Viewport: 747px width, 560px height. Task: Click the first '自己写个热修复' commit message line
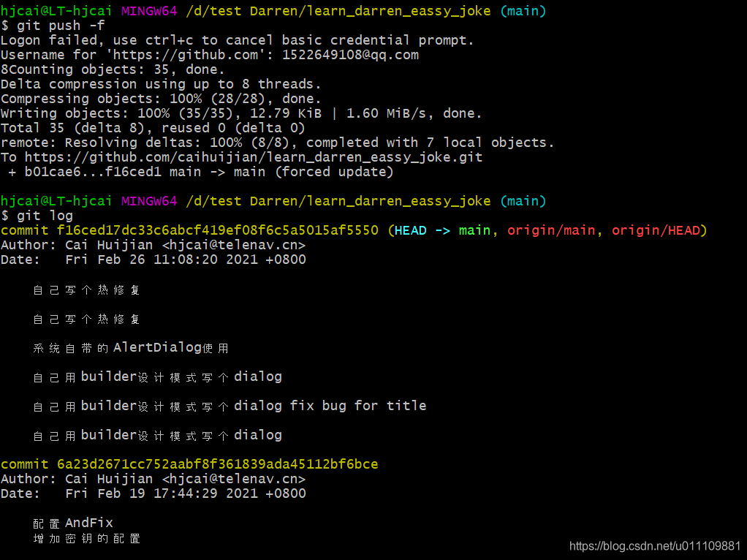(x=86, y=290)
